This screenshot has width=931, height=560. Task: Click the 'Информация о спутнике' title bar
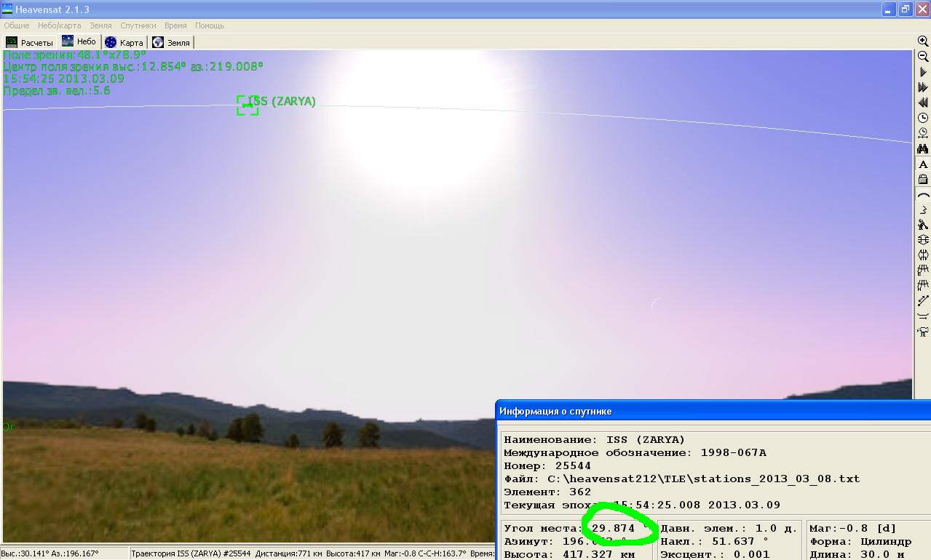(x=713, y=411)
